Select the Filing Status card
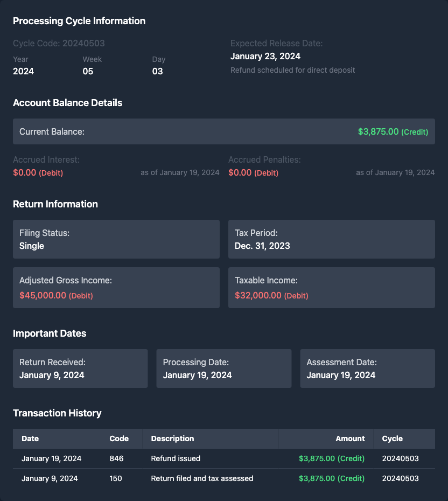The width and height of the screenshot is (448, 501). 116,239
